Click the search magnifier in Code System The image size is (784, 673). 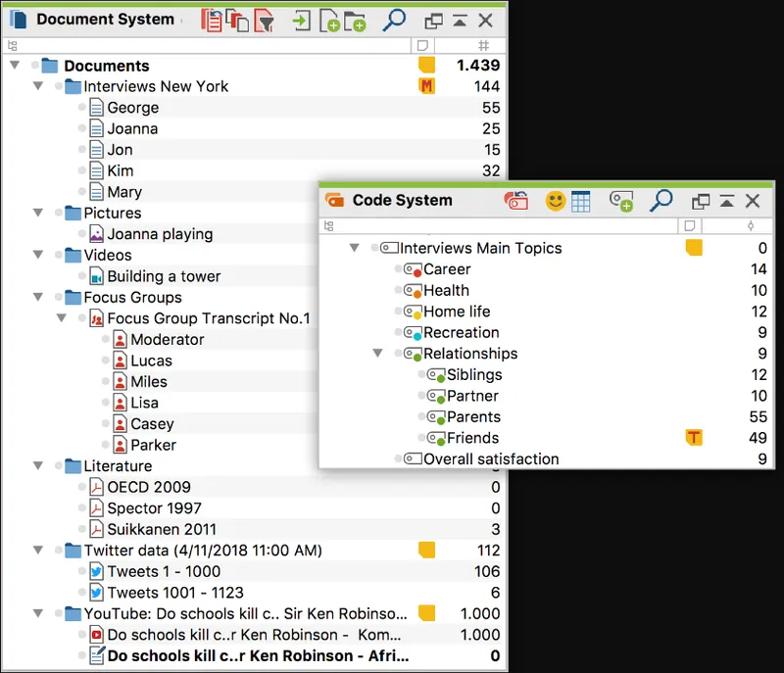click(x=661, y=201)
